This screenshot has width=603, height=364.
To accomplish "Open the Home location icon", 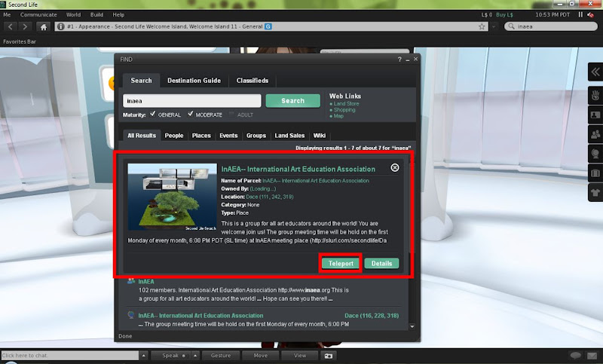I will [44, 26].
